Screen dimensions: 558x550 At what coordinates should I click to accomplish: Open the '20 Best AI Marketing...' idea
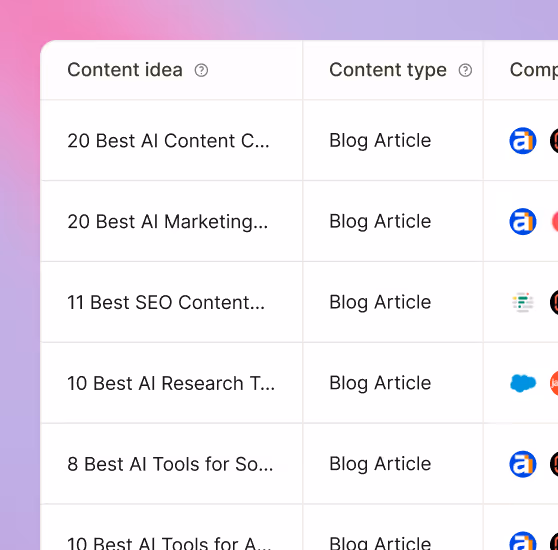(168, 221)
